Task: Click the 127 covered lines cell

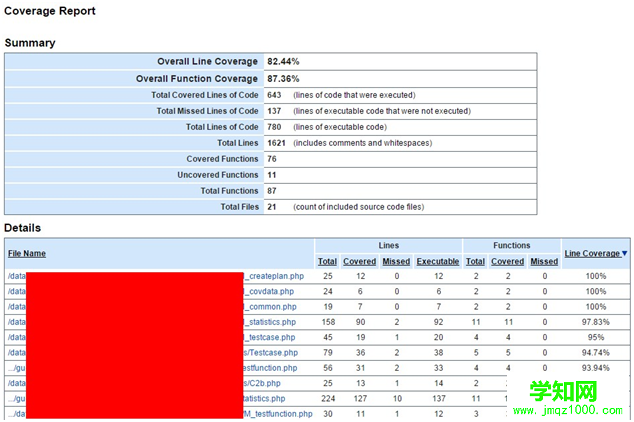Action: point(360,399)
